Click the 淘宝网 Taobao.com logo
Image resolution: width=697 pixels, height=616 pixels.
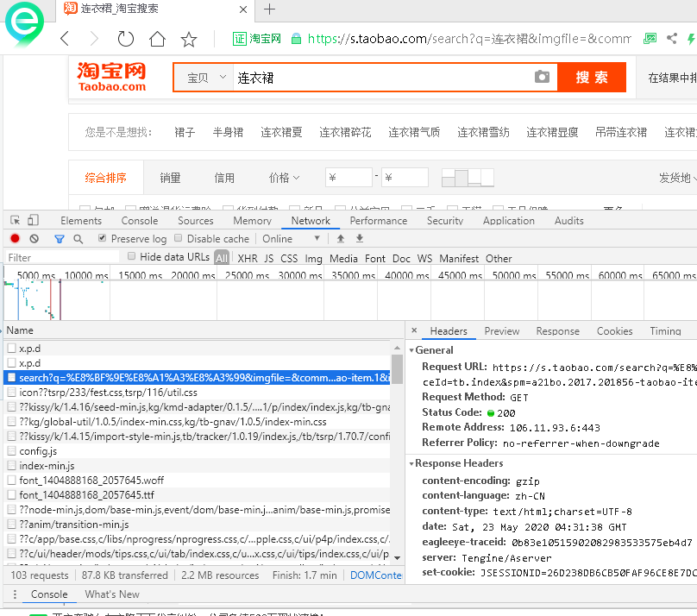(111, 77)
